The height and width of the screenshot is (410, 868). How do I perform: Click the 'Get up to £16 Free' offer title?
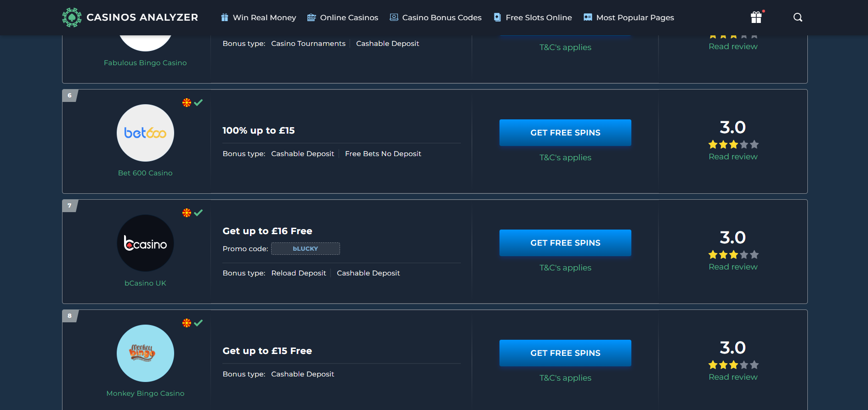[267, 231]
